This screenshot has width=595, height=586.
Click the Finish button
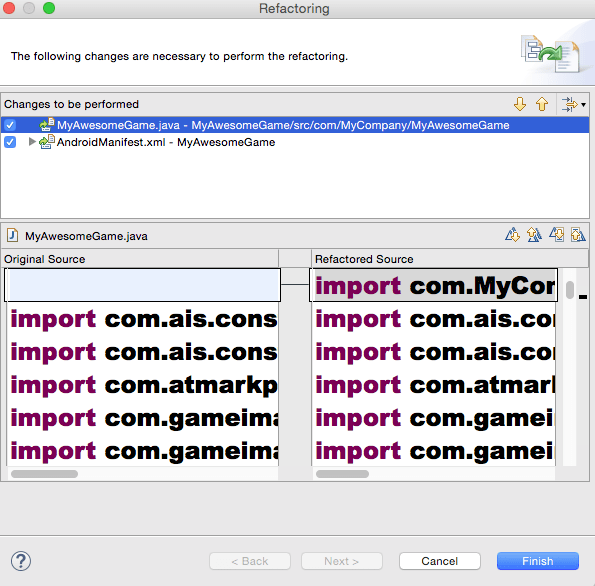pyautogui.click(x=538, y=561)
